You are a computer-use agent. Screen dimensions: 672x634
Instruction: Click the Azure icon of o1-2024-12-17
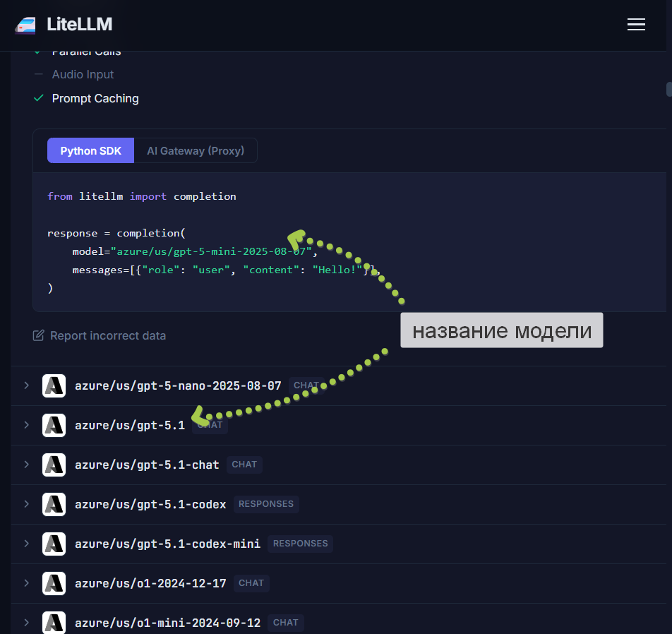coord(54,583)
